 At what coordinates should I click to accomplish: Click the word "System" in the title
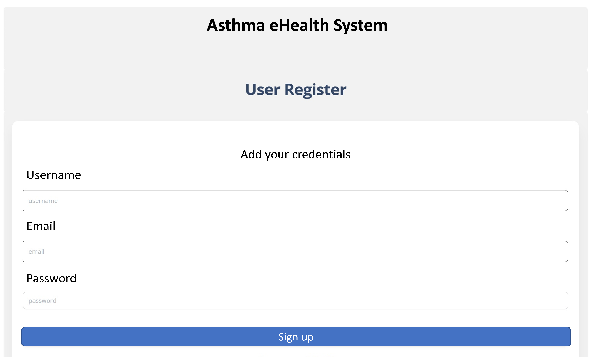point(360,25)
